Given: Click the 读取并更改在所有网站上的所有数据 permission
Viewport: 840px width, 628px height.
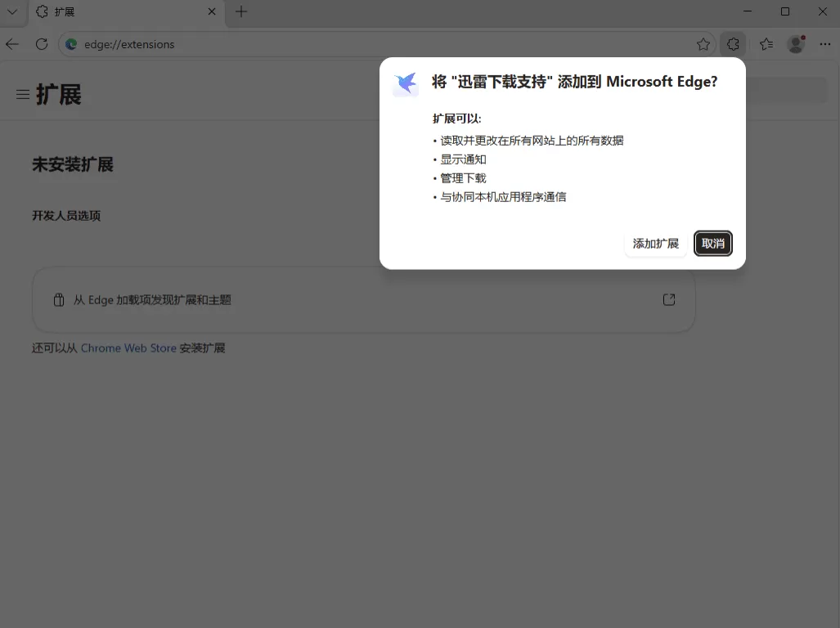Looking at the screenshot, I should pos(532,141).
